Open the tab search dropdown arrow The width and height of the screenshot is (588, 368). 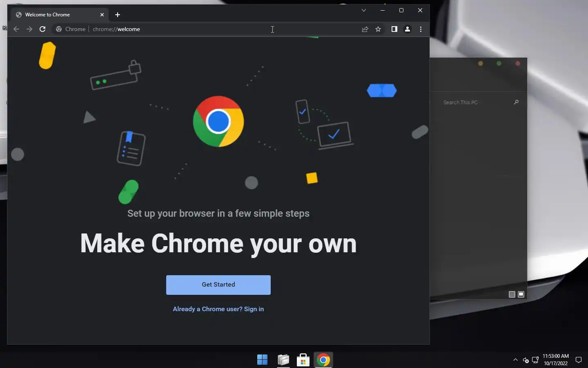point(364,10)
